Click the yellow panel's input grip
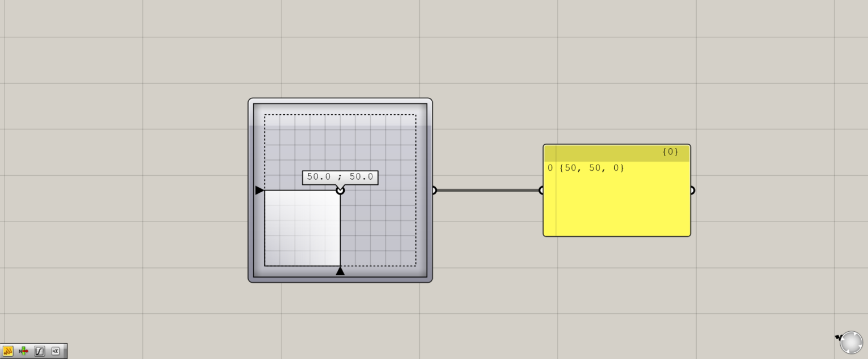 click(x=541, y=191)
